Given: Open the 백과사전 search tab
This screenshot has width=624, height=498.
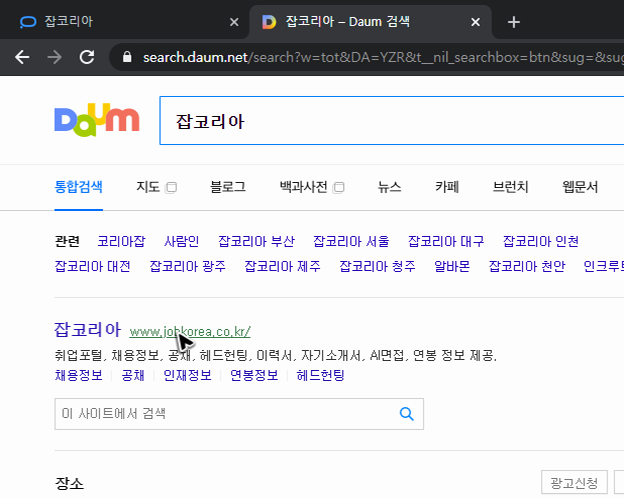Looking at the screenshot, I should (303, 187).
